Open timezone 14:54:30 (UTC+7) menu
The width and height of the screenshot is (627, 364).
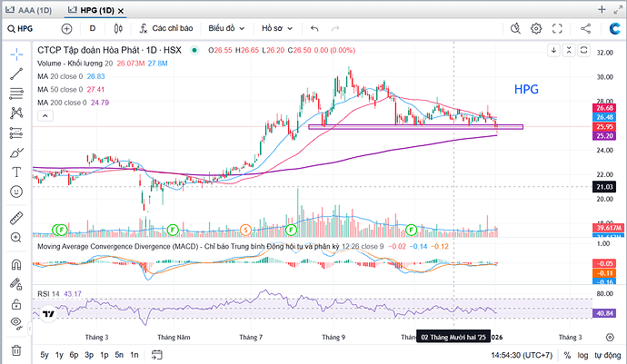pos(522,355)
